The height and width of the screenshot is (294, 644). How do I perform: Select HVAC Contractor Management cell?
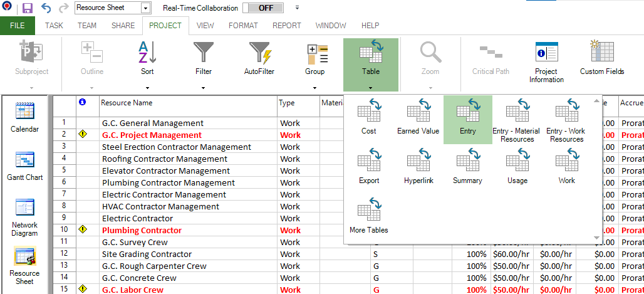[x=188, y=206]
